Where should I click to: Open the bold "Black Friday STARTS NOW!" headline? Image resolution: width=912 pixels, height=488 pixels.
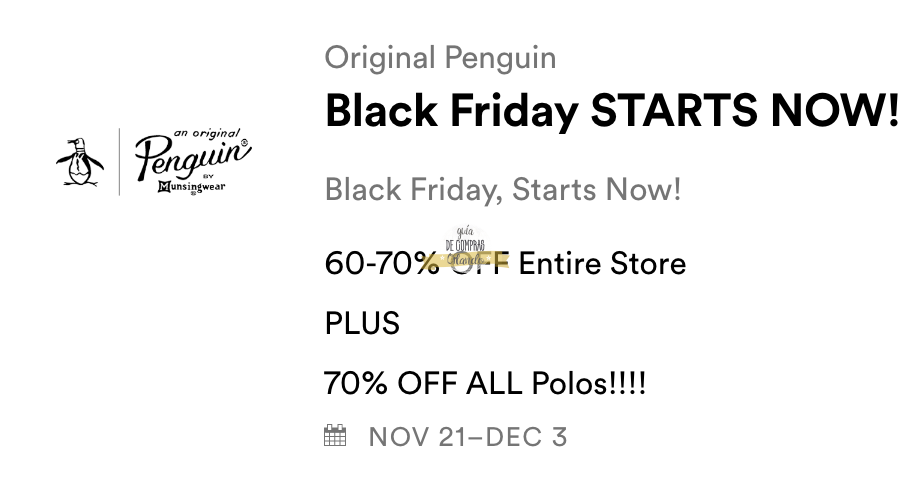coord(612,111)
